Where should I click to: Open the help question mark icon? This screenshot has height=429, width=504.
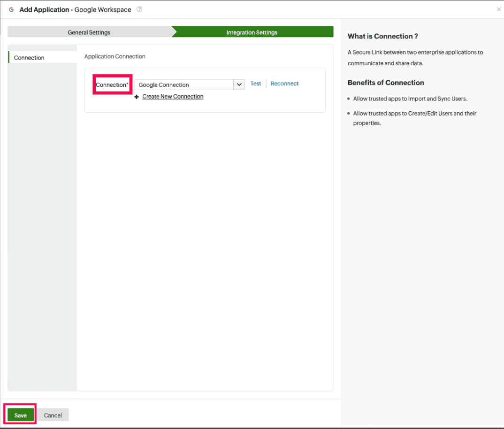[x=139, y=9]
